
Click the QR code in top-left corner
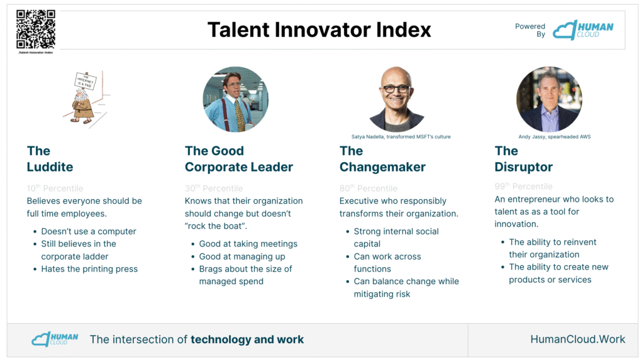click(36, 29)
